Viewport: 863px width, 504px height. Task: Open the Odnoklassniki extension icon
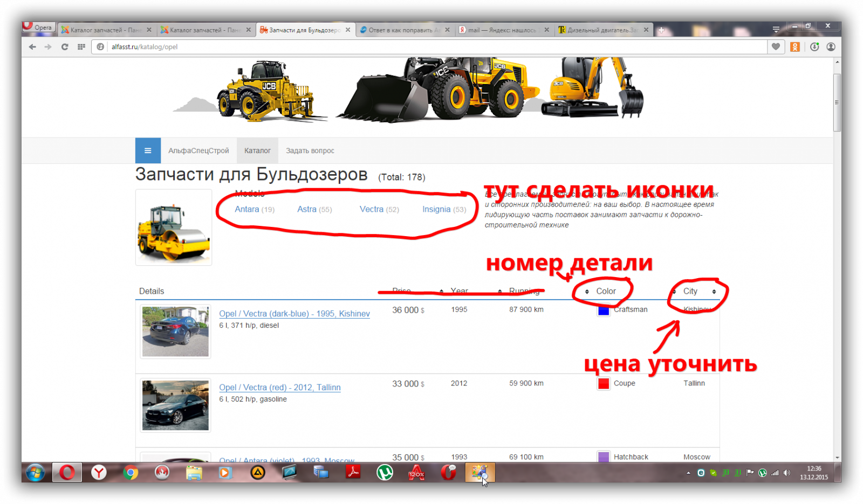pyautogui.click(x=794, y=47)
